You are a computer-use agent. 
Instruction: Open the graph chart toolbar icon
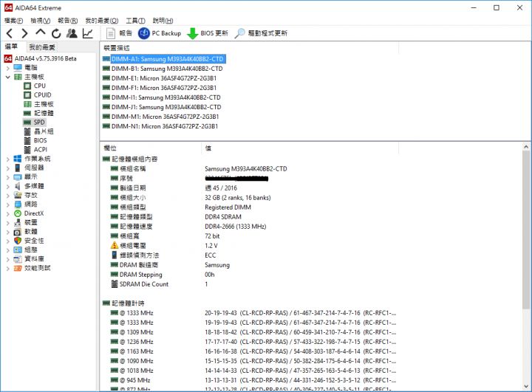click(88, 33)
